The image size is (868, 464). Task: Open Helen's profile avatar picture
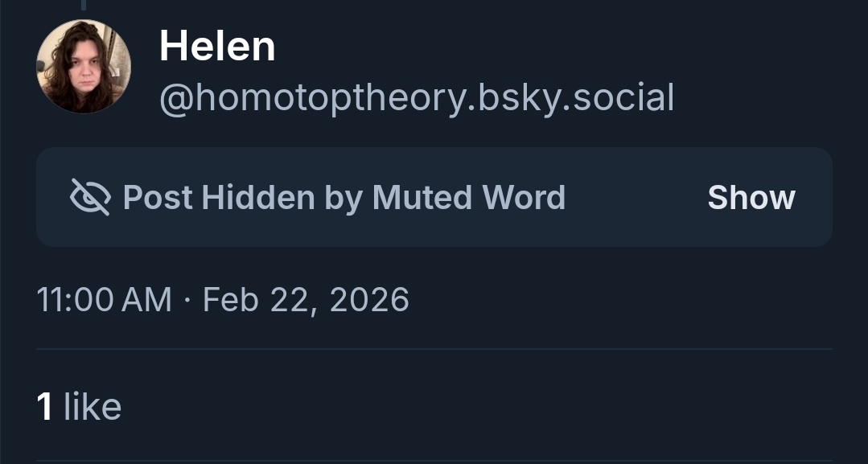coord(84,66)
